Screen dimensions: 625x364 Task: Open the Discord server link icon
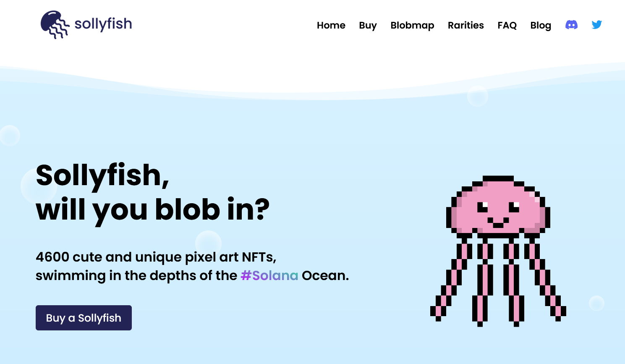pyautogui.click(x=571, y=25)
